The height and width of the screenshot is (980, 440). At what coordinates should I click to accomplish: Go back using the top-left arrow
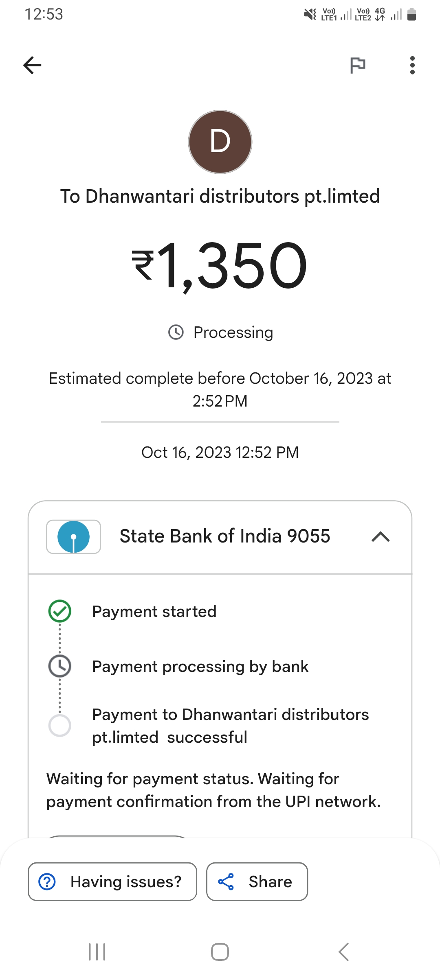point(32,65)
